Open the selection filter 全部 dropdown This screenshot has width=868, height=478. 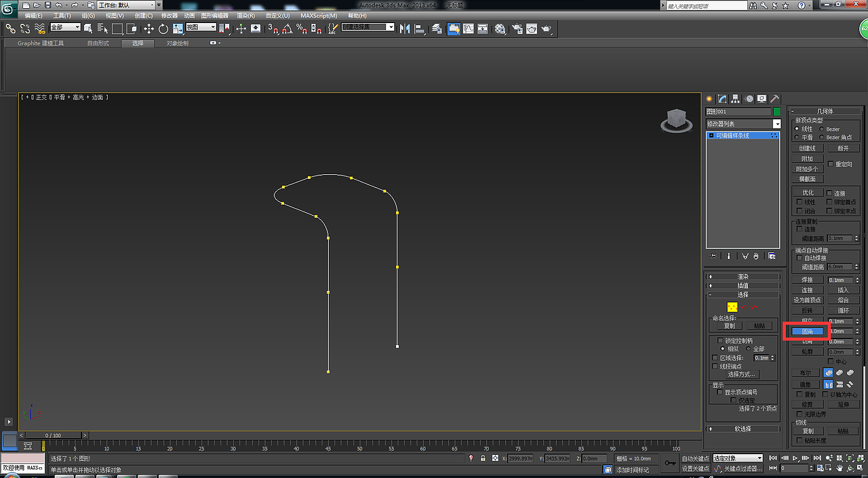66,27
